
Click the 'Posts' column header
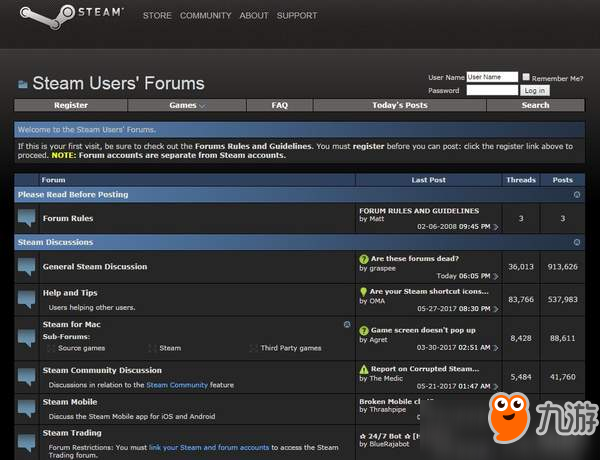[x=562, y=180]
